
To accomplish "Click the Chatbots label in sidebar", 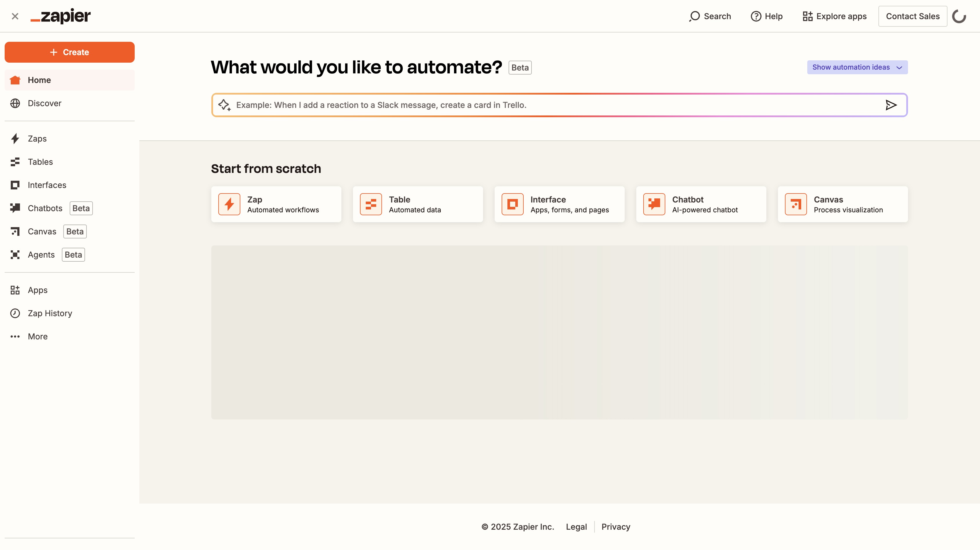I will click(x=45, y=208).
